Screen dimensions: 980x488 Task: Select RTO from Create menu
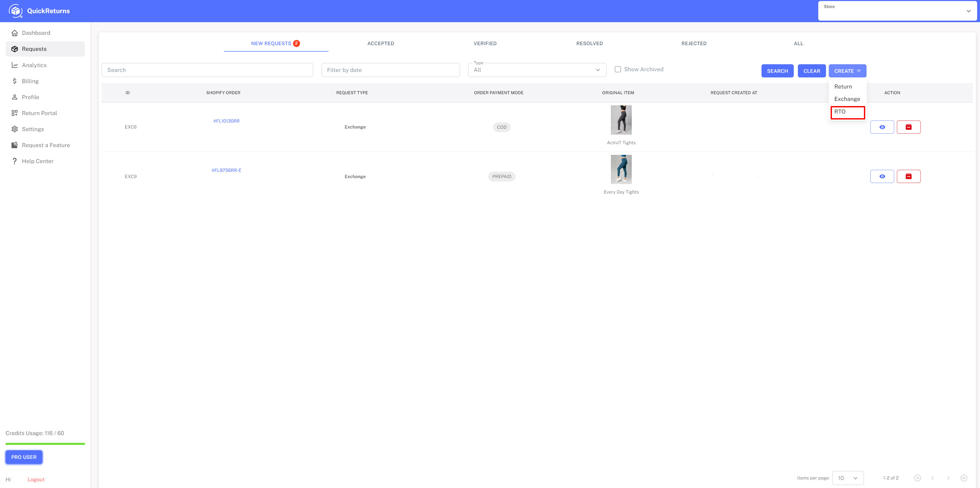click(848, 112)
